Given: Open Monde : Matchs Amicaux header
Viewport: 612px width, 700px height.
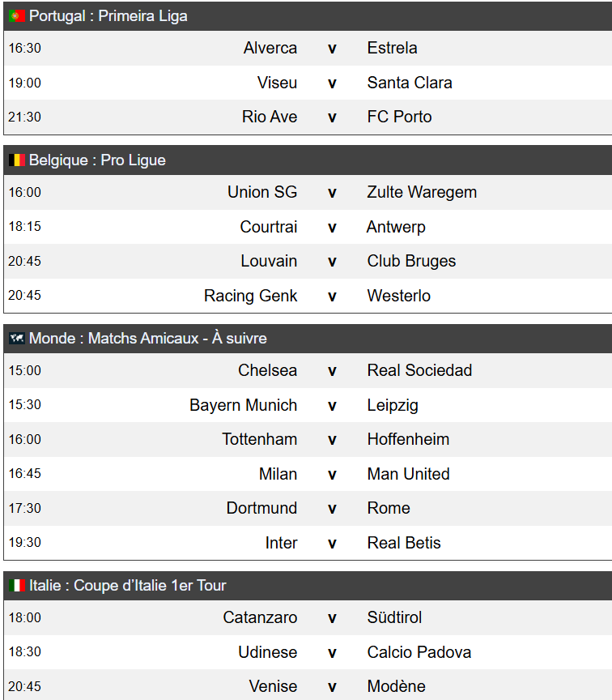Looking at the screenshot, I should 308,339.
